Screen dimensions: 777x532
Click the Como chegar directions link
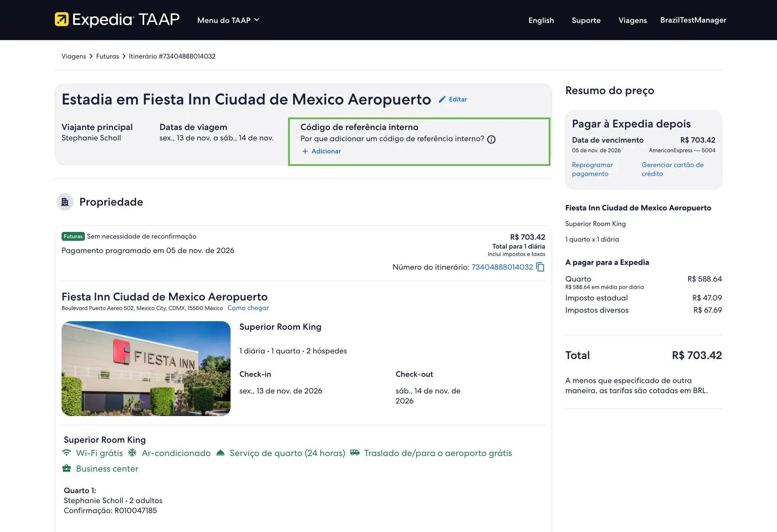point(248,308)
